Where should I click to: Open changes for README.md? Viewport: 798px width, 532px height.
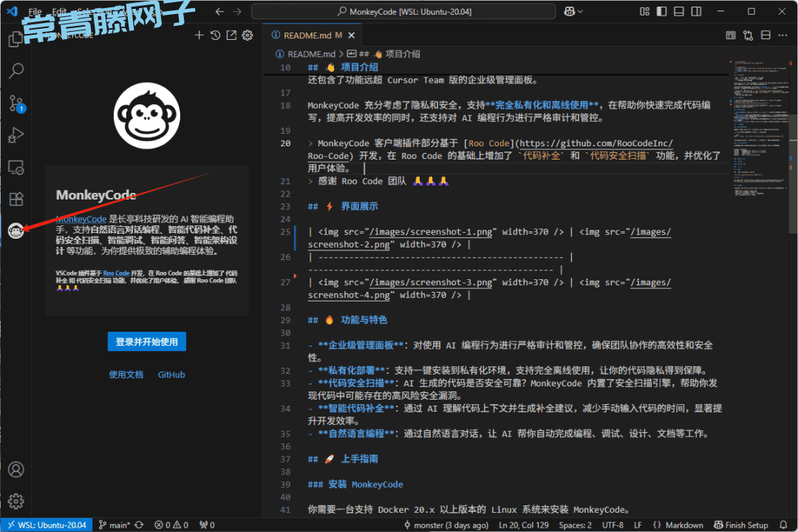click(748, 35)
